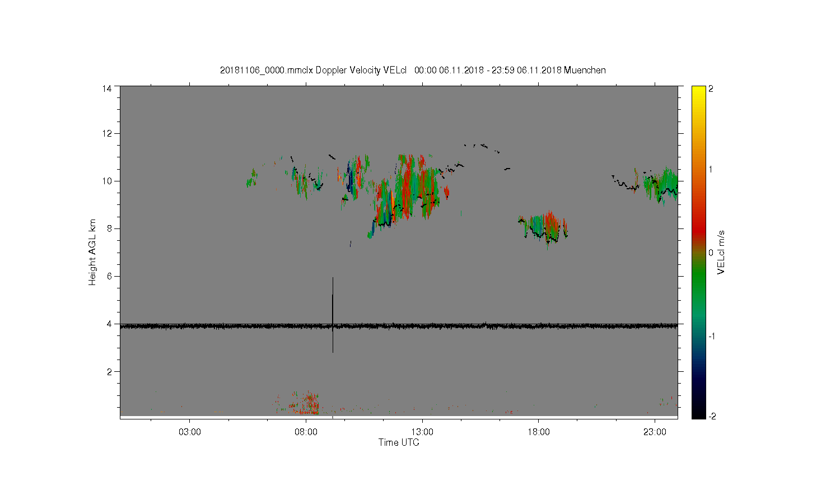Viewport: 840px width, 504px height.
Task: Click the low-level echo cluster near 08:00
Action: [305, 403]
